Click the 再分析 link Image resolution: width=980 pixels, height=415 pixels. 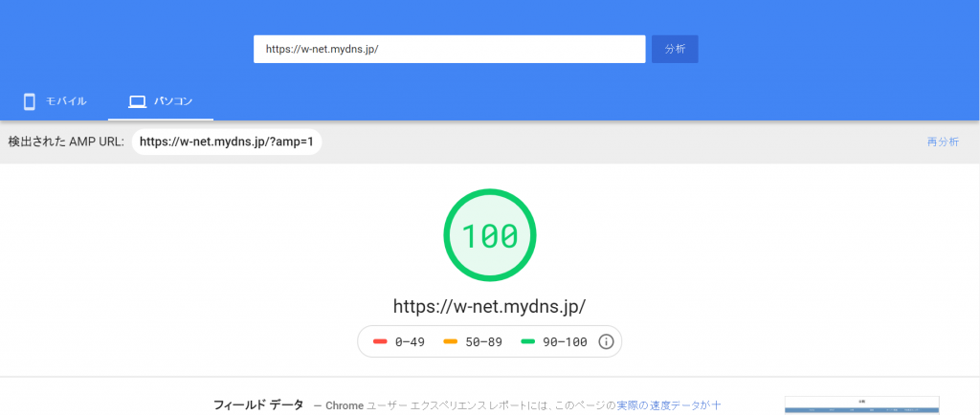(x=943, y=142)
